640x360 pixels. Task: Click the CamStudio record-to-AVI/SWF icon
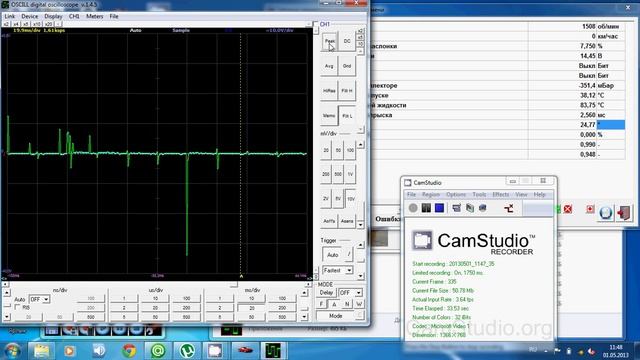470,208
